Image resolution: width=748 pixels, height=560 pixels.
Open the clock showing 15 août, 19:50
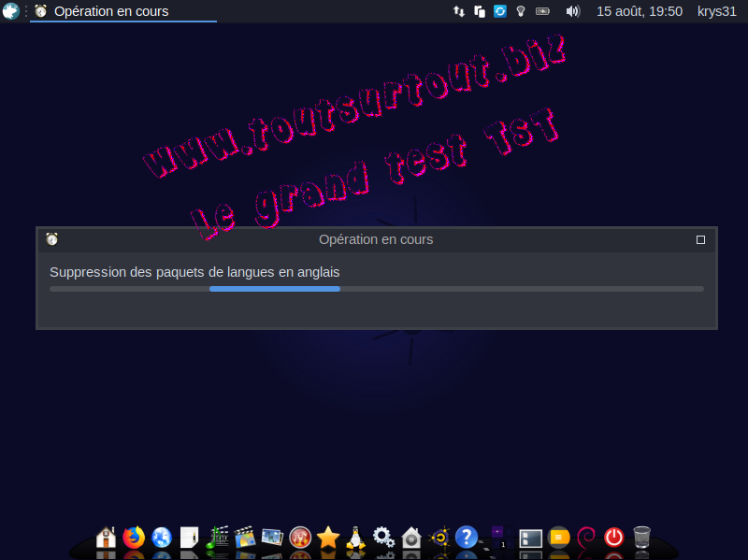pos(640,11)
